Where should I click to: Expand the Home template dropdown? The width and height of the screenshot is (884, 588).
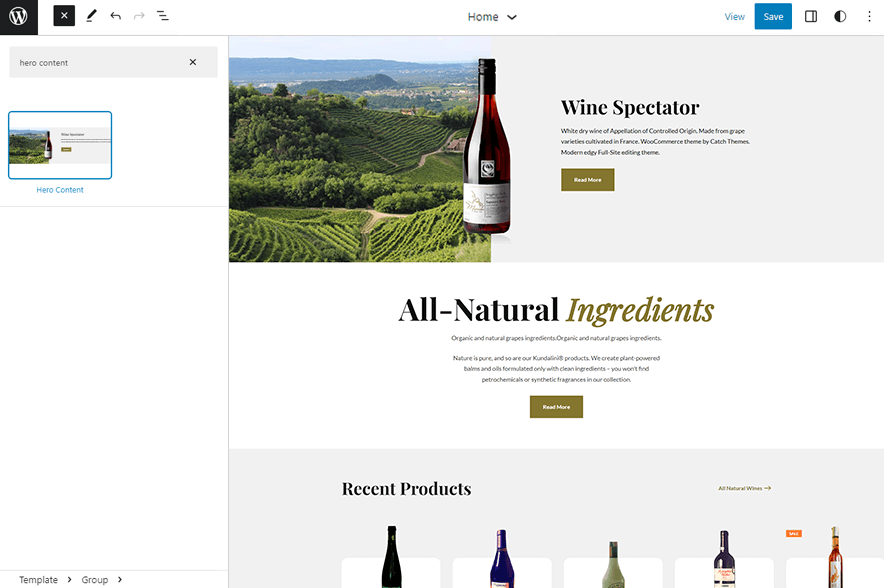pyautogui.click(x=492, y=17)
